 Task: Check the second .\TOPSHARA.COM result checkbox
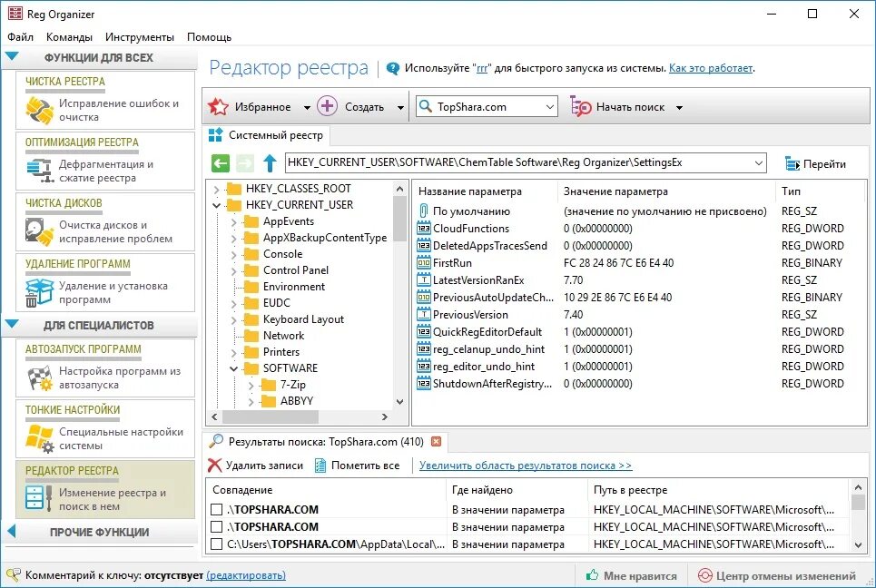[217, 527]
